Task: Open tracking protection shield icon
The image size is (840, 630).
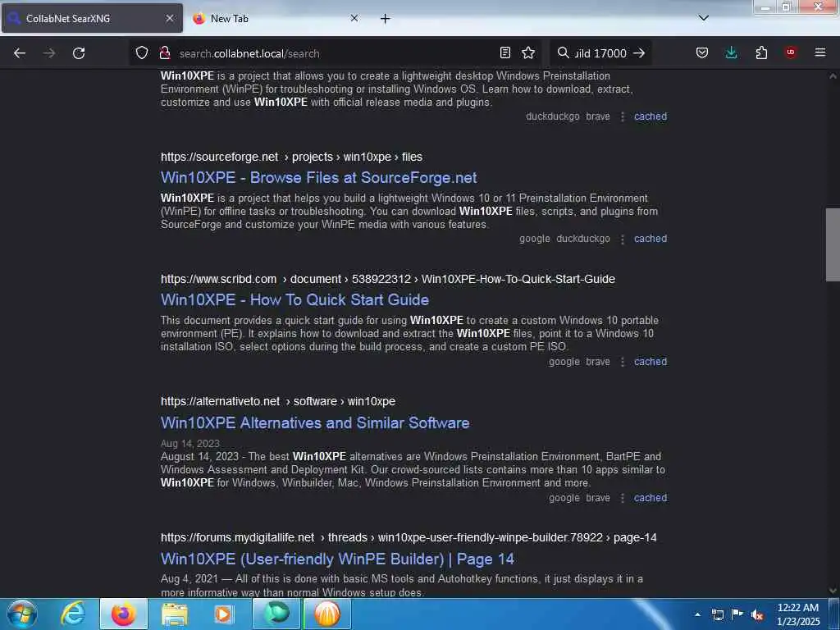Action: (141, 52)
